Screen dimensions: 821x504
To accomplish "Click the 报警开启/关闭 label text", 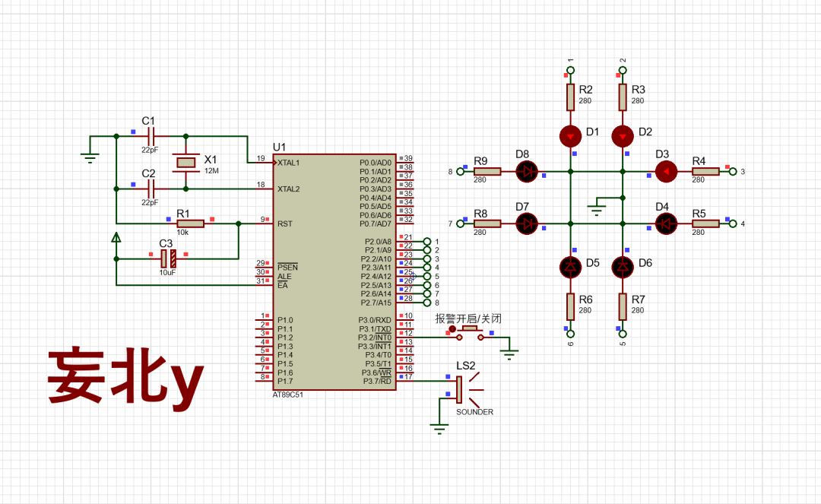I will (x=468, y=319).
